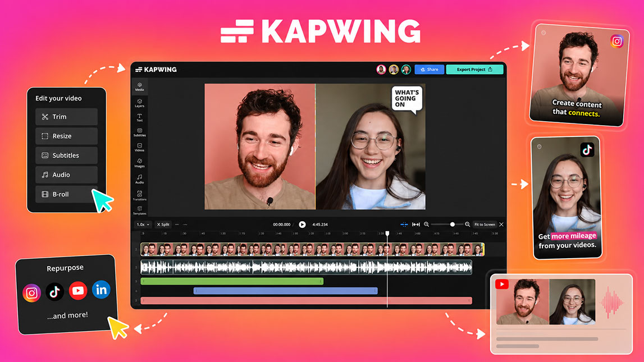Screen dimensions: 644x362
Task: Click the 'Edit your video' heading
Action: tap(58, 99)
